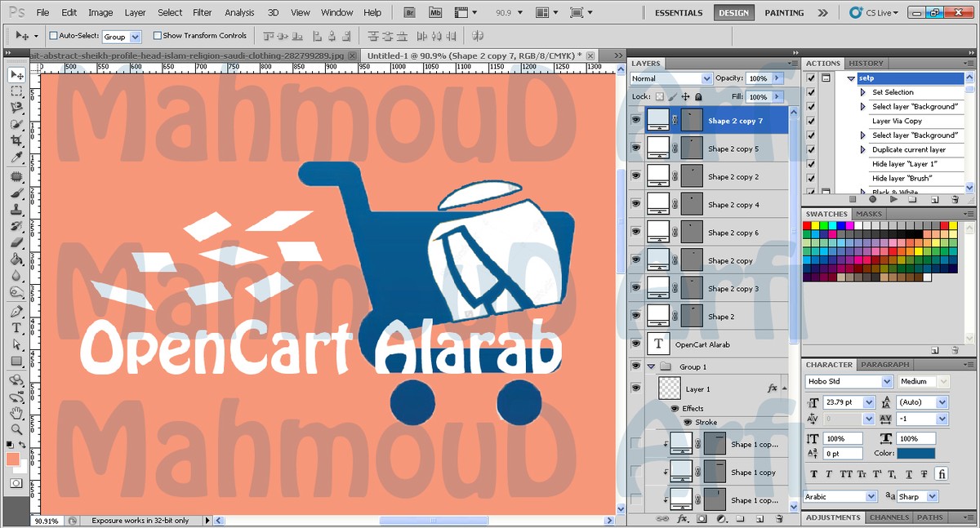Screen dimensions: 980x528
Task: Switch to the History tab
Action: 866,63
